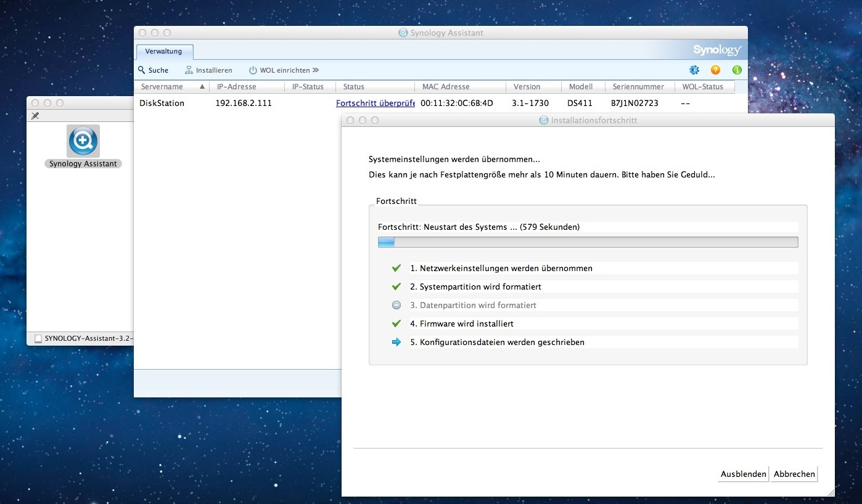
Task: Click the SYNOLOGY-Assistant disk path item in Finder
Action: tap(84, 338)
